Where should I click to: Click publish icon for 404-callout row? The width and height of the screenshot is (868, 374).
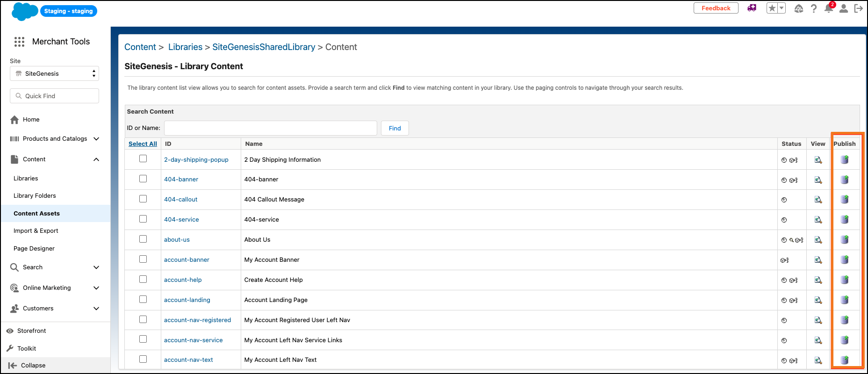pyautogui.click(x=845, y=200)
